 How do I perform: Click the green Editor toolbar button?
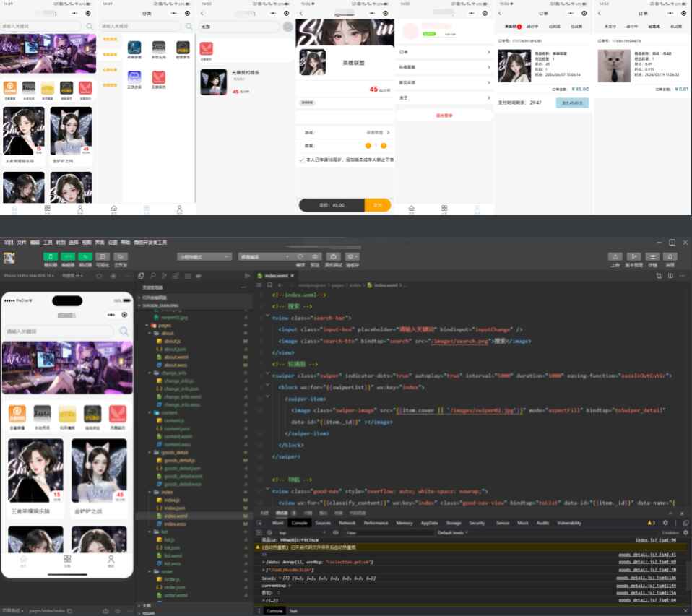[x=68, y=256]
